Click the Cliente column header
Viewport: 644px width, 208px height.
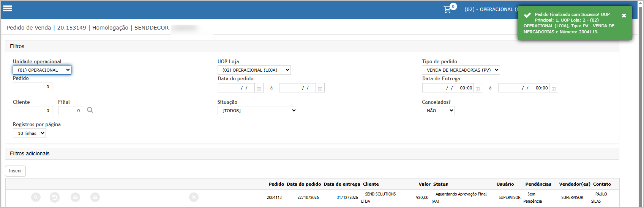coord(371,184)
